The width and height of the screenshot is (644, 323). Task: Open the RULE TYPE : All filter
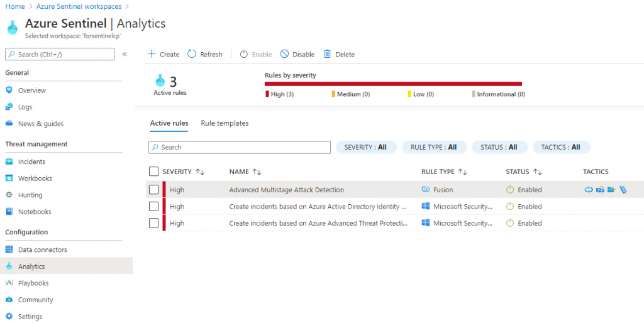coord(435,147)
